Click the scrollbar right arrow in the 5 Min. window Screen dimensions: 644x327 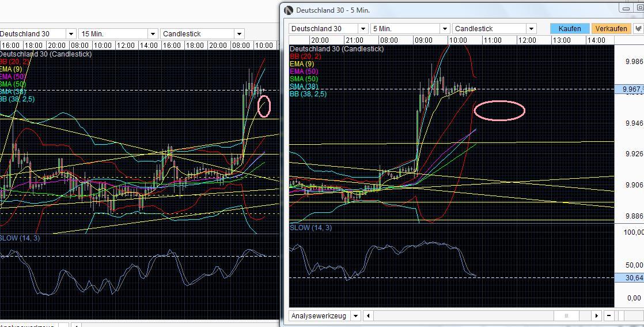point(597,316)
